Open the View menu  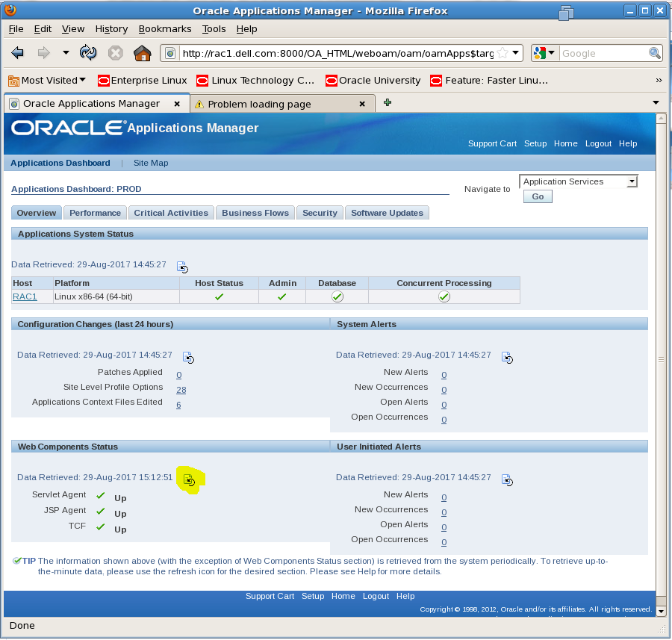[73, 29]
